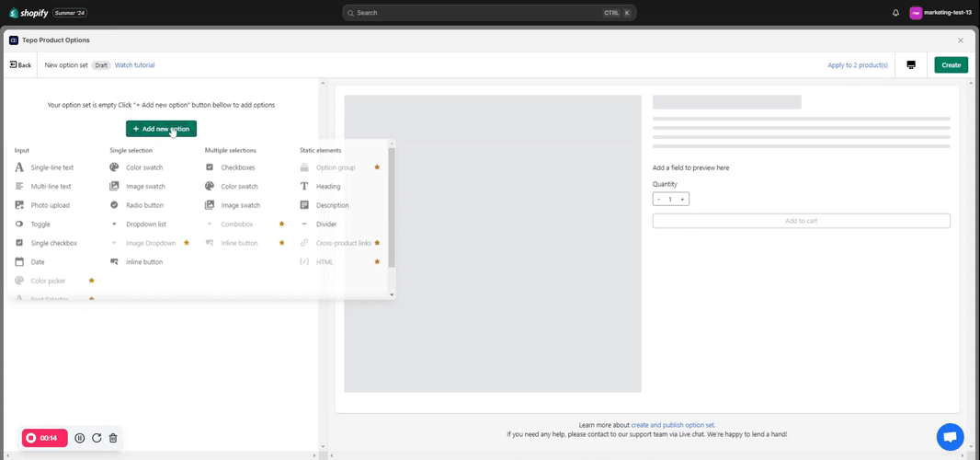The image size is (980, 460).
Task: Choose the Dropdown list option
Action: (138, 224)
